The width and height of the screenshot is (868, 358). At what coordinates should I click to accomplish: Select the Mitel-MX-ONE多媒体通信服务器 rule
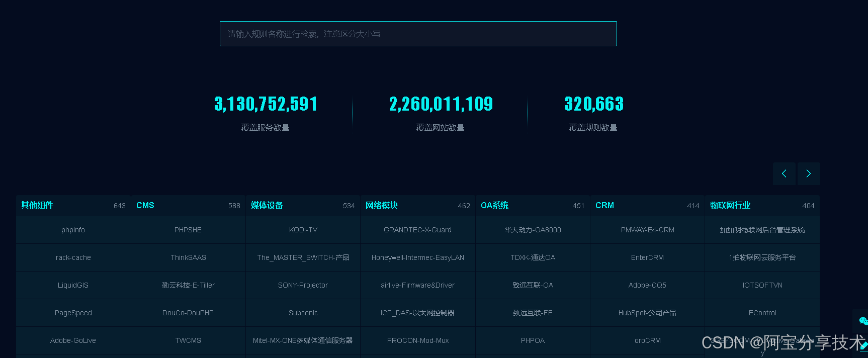[303, 340]
